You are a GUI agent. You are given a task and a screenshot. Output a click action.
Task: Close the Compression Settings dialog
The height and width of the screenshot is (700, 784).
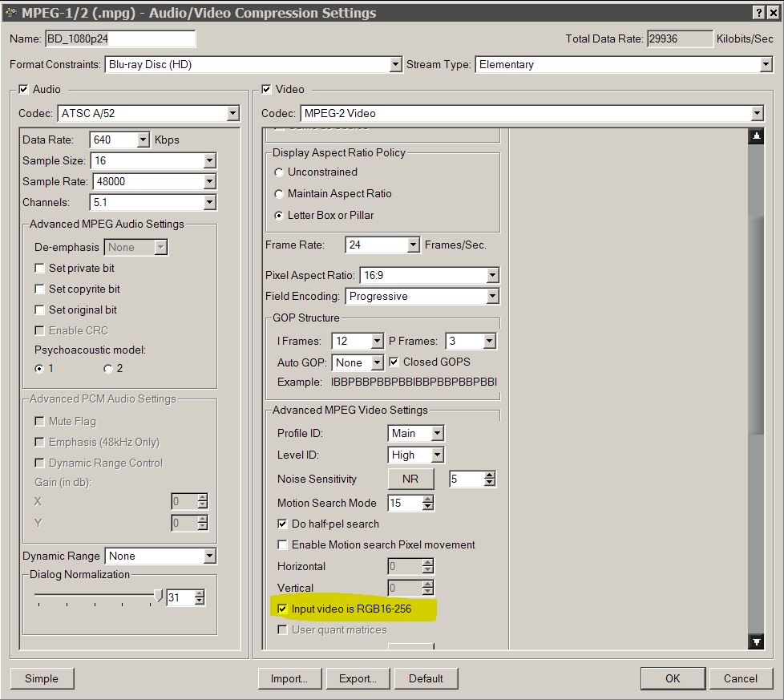pos(773,13)
